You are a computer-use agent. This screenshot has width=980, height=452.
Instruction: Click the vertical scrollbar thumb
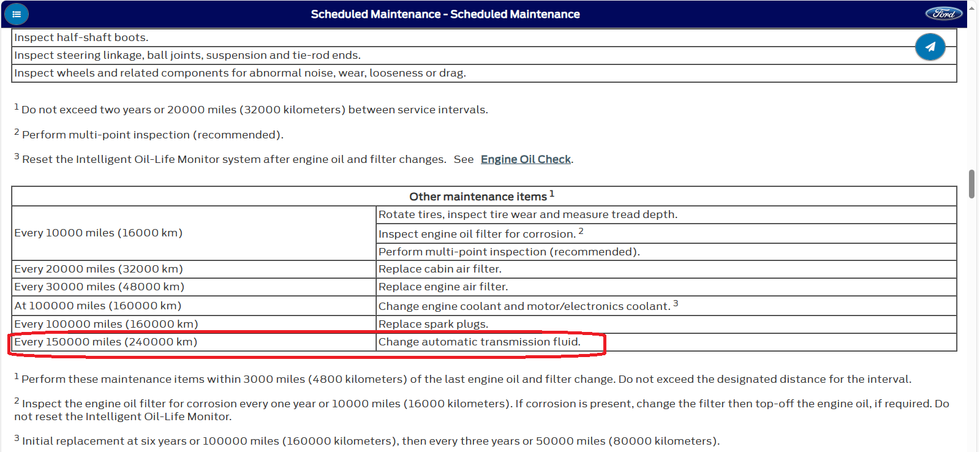971,184
